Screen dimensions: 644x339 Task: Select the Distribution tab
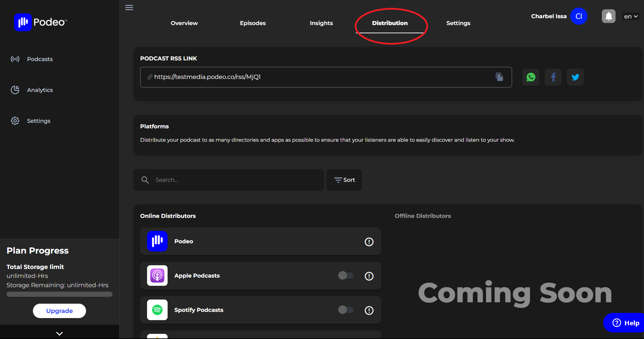coord(390,23)
